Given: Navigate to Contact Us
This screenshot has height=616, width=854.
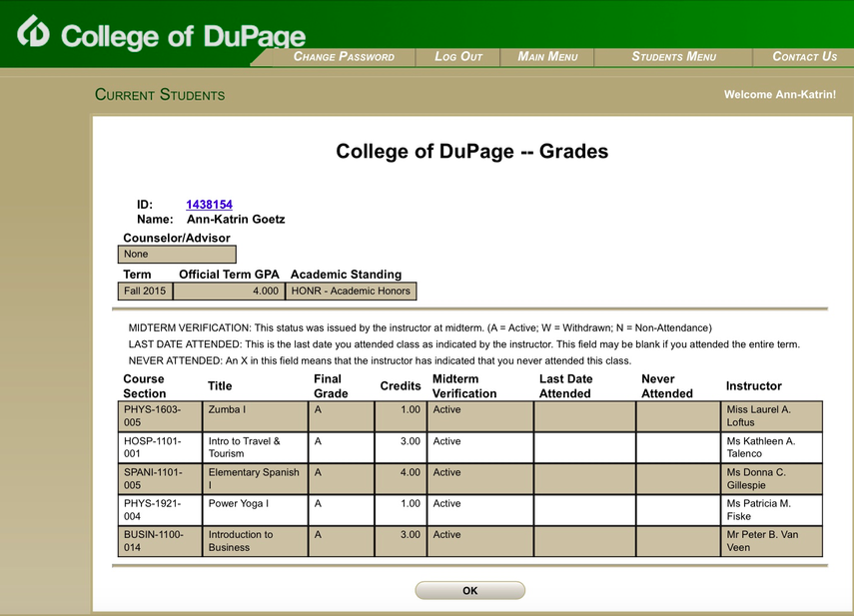Looking at the screenshot, I should tap(804, 57).
